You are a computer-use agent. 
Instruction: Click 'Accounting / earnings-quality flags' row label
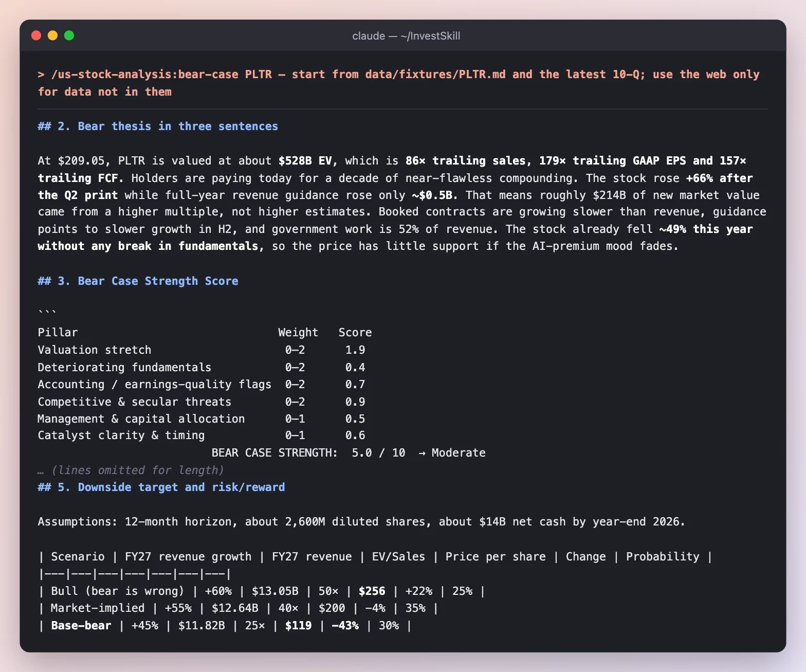coord(155,385)
